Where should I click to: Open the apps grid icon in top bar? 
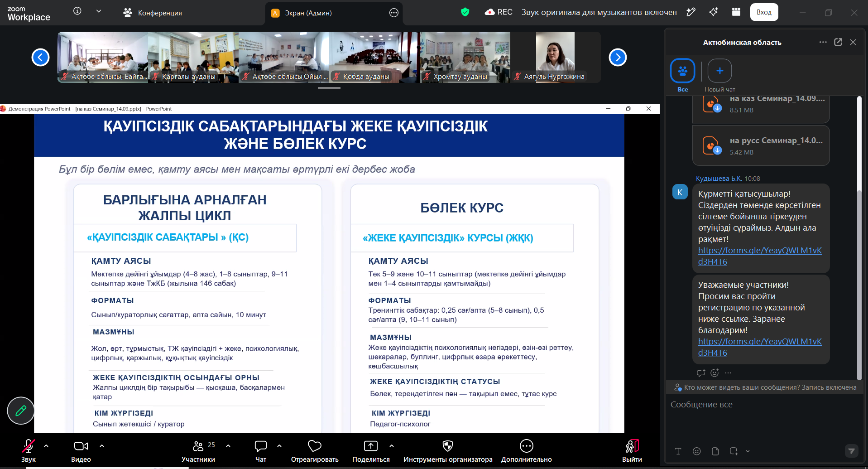[736, 12]
